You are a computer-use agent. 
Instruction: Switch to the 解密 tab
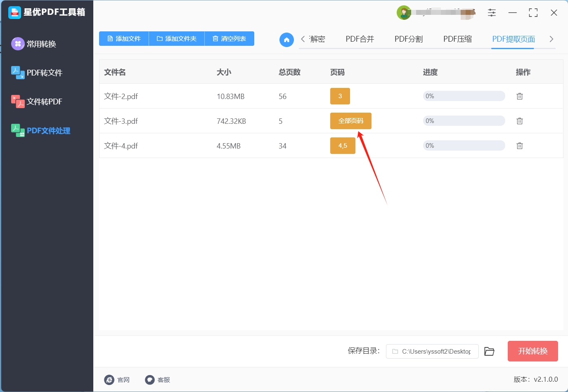pyautogui.click(x=317, y=39)
